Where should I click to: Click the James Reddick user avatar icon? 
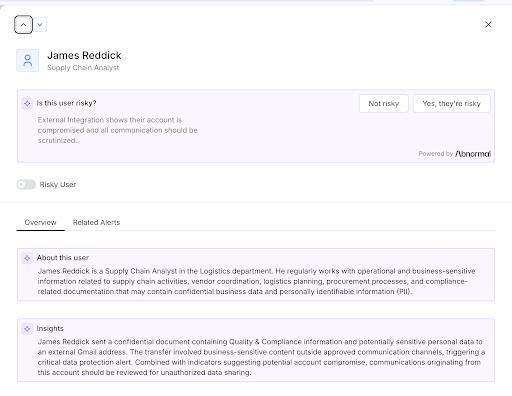[28, 61]
